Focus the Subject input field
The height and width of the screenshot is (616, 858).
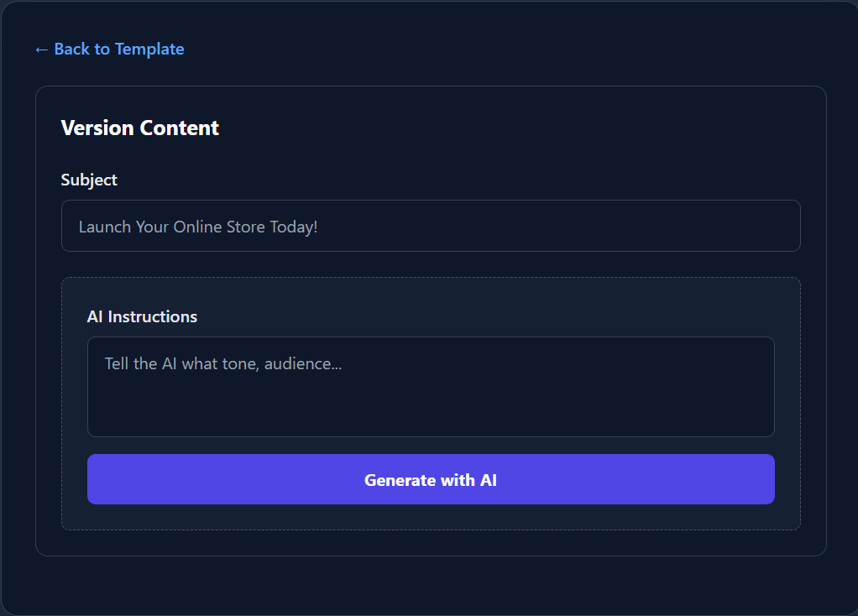point(430,226)
